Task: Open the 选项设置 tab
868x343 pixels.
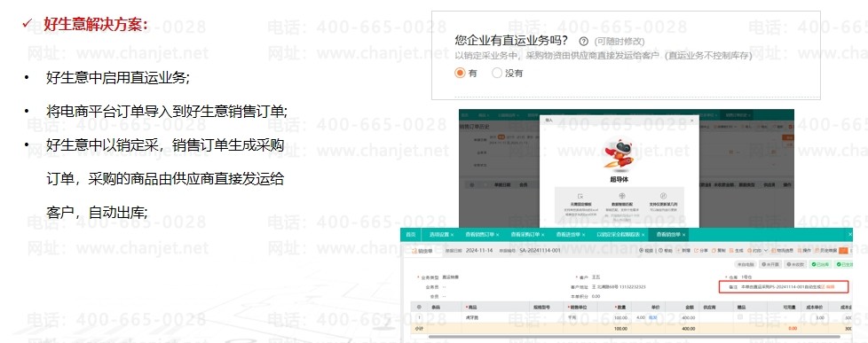Action: (x=439, y=235)
